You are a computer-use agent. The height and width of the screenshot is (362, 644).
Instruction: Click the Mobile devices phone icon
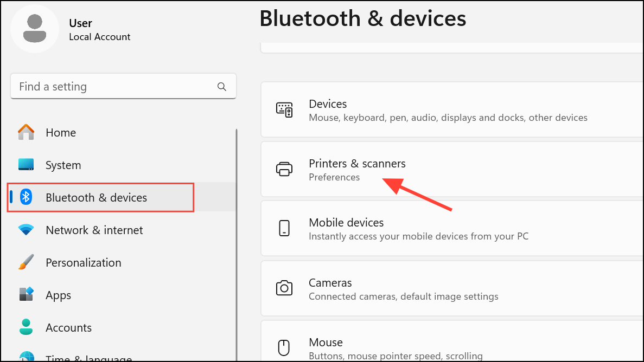[284, 228]
